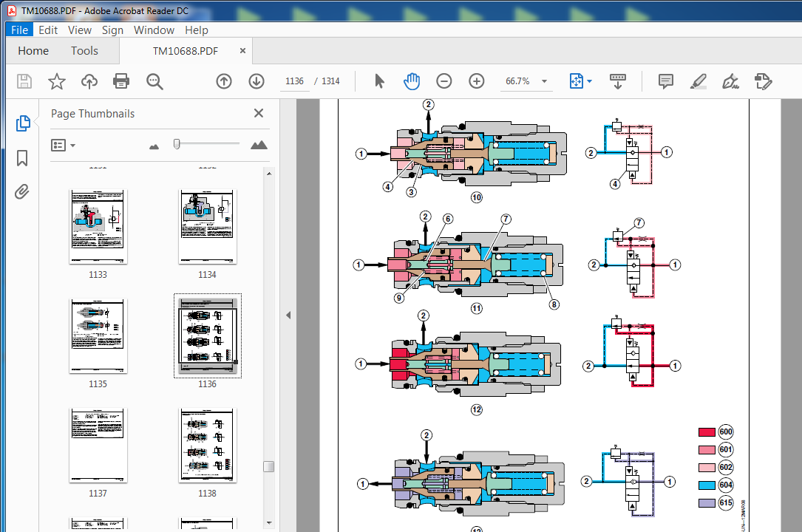802x532 pixels.
Task: Open the Sign menu
Action: pyautogui.click(x=112, y=30)
